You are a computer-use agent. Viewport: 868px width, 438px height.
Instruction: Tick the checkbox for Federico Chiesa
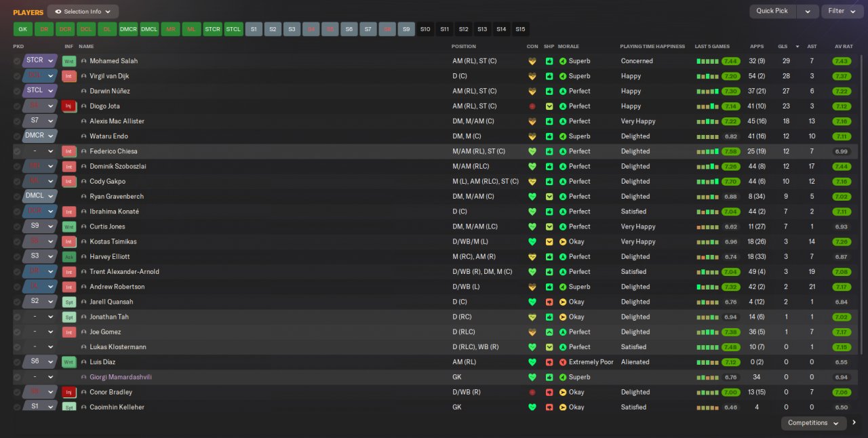(x=17, y=151)
